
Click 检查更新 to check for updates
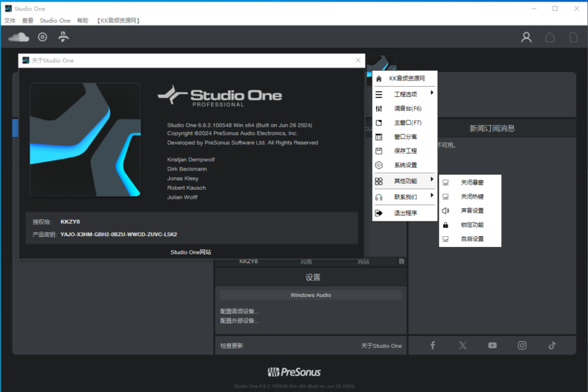point(232,346)
